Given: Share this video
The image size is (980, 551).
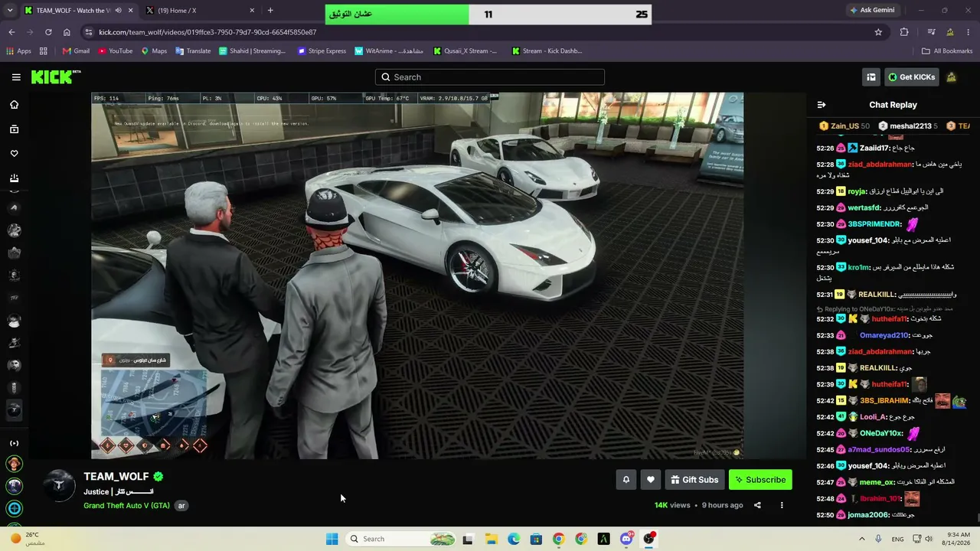Looking at the screenshot, I should click(757, 505).
